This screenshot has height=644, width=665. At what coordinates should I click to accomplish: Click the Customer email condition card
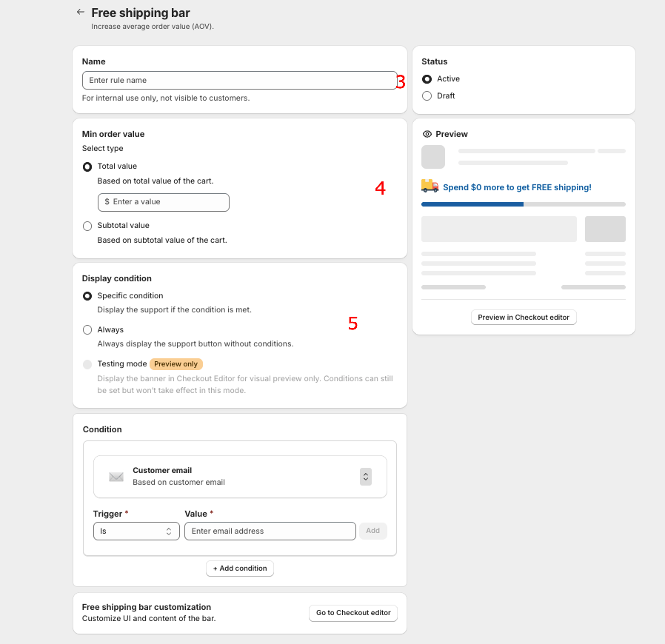240,477
